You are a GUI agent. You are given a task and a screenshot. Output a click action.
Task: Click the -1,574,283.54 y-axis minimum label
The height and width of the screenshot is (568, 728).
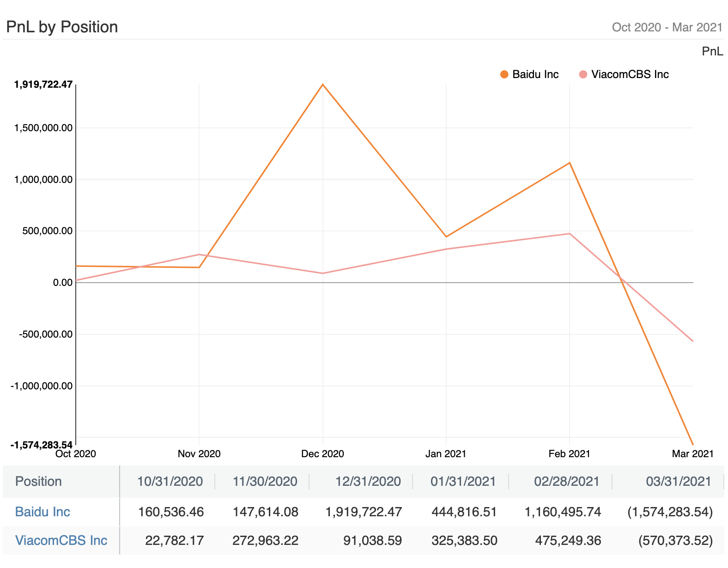coord(42,445)
